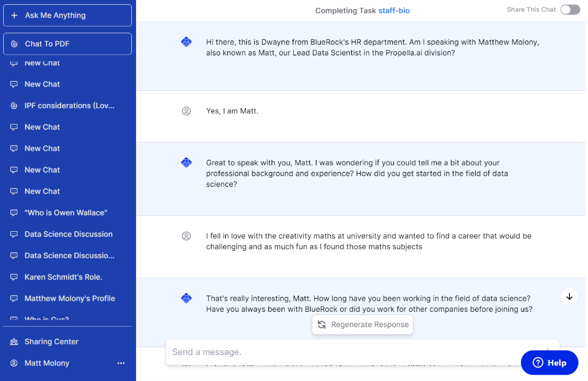The width and height of the screenshot is (588, 381).
Task: Click the bot avatar on the Dwayne greeting message
Action: coord(186,42)
